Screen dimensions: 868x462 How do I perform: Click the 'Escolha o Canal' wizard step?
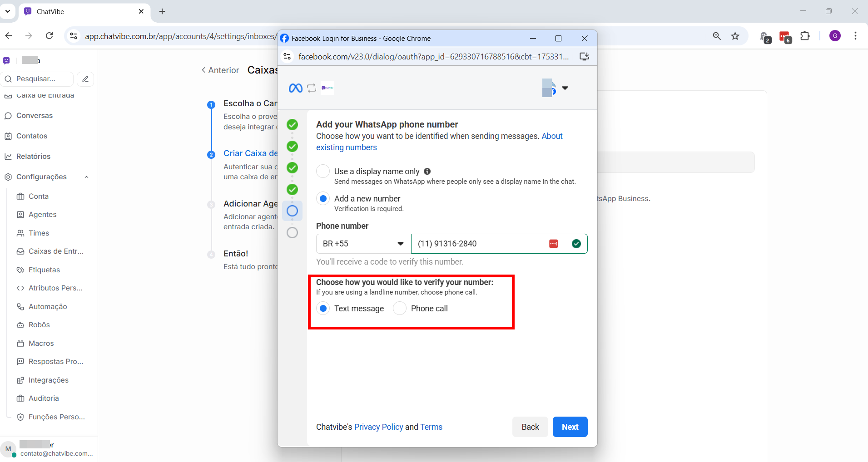tap(250, 103)
